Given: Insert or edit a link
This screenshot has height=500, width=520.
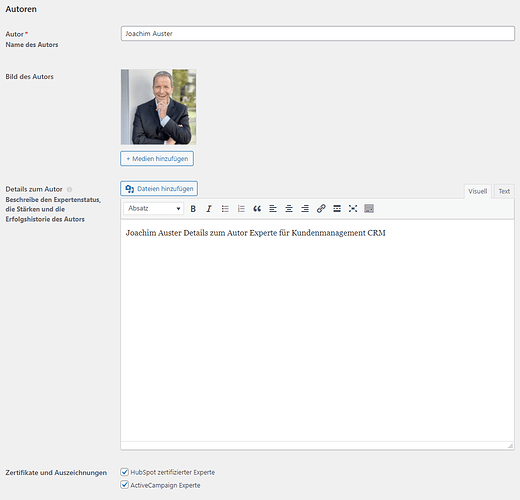Looking at the screenshot, I should pos(321,209).
